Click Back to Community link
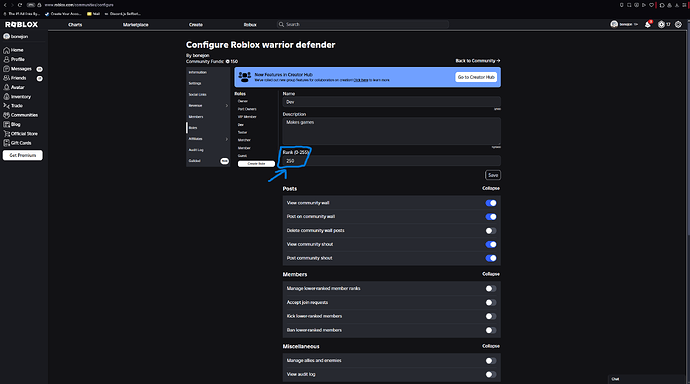The width and height of the screenshot is (690, 384). click(478, 61)
